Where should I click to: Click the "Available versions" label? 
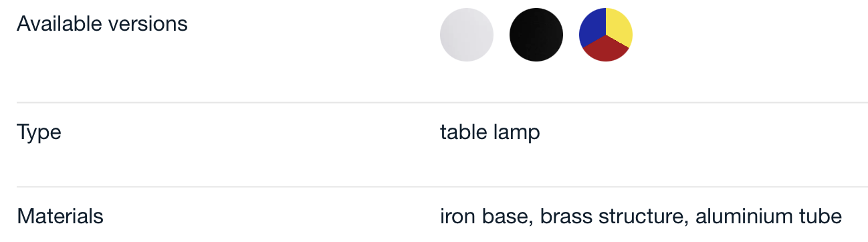pyautogui.click(x=102, y=25)
